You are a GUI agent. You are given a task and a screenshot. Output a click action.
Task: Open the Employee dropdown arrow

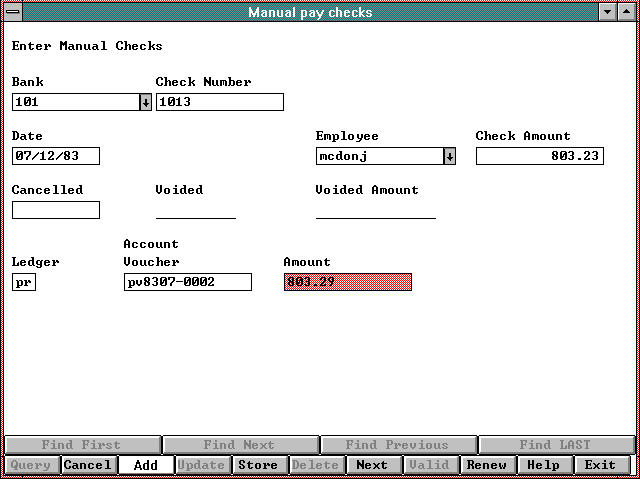pos(449,156)
